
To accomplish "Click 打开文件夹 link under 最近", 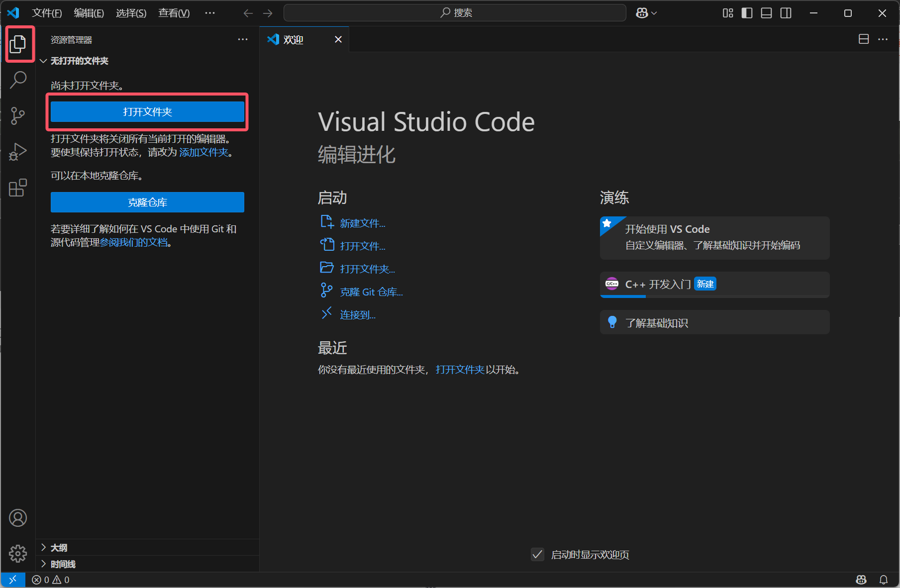I will 460,370.
